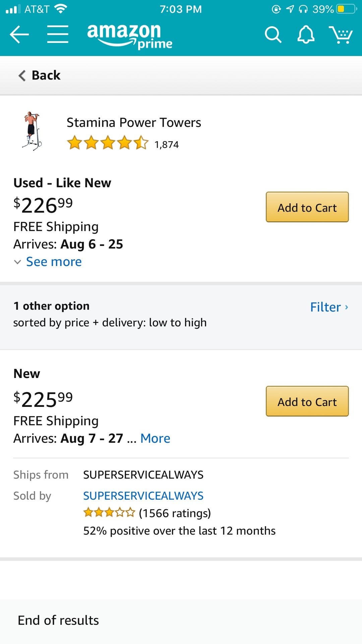Screen dimensions: 362x644
Task: Tap the 7:03 PM status bar clock
Action: click(x=181, y=9)
